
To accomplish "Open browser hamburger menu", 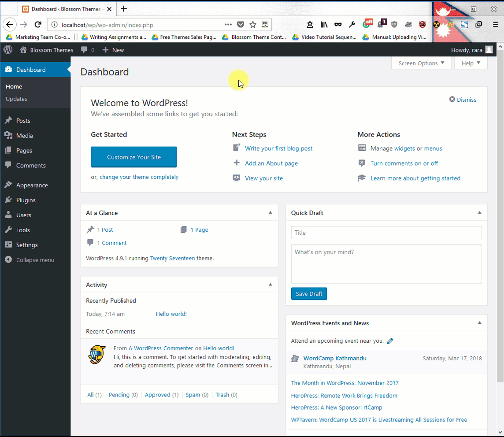I will click(496, 24).
